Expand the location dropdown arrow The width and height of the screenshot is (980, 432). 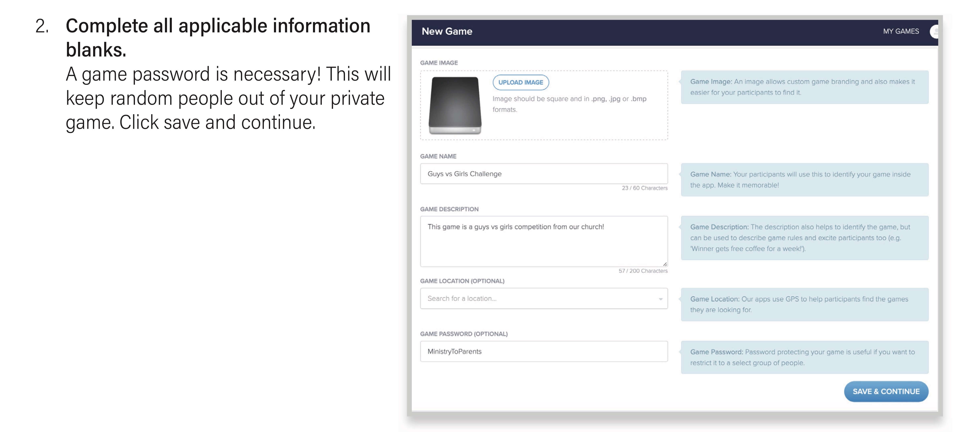click(x=661, y=299)
